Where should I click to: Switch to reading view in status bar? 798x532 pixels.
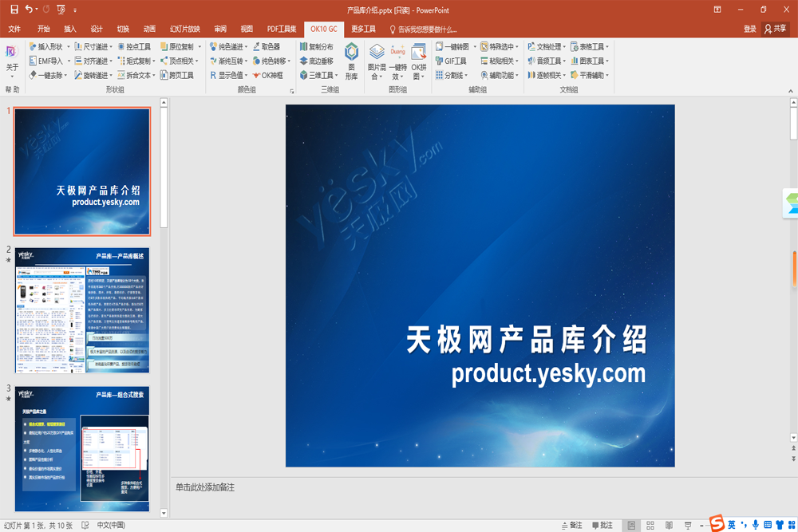click(669, 525)
